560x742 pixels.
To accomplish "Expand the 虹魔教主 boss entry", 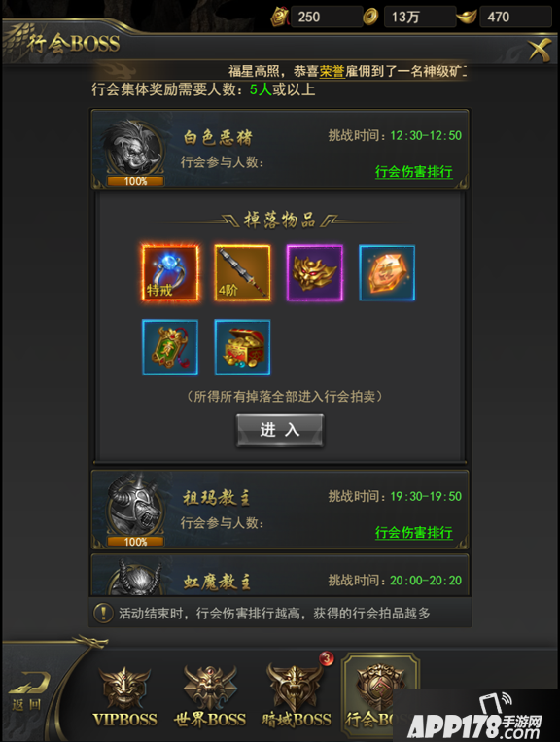I will click(x=280, y=576).
